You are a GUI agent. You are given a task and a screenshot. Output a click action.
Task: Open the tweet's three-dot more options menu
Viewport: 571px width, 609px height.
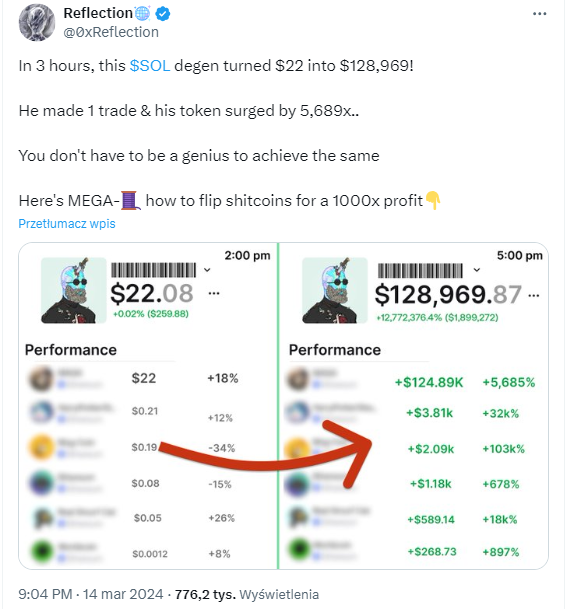pyautogui.click(x=539, y=14)
